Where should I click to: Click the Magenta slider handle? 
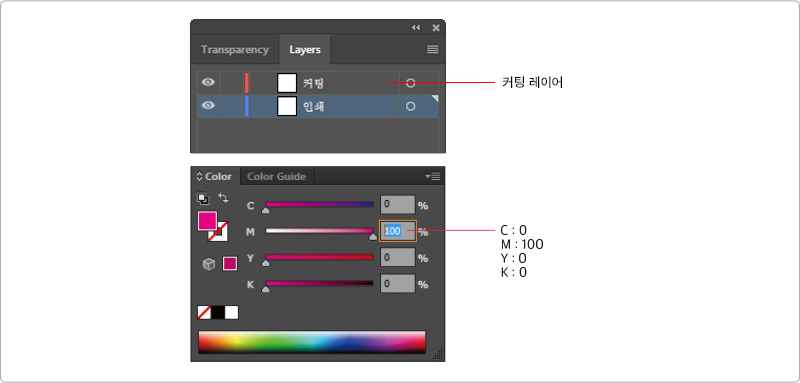pyautogui.click(x=373, y=237)
